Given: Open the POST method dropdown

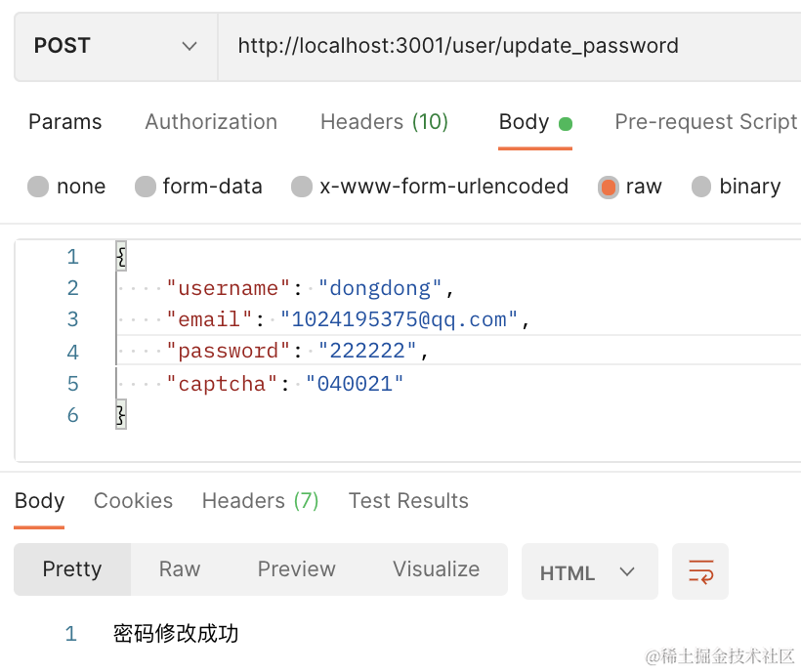Looking at the screenshot, I should (115, 46).
